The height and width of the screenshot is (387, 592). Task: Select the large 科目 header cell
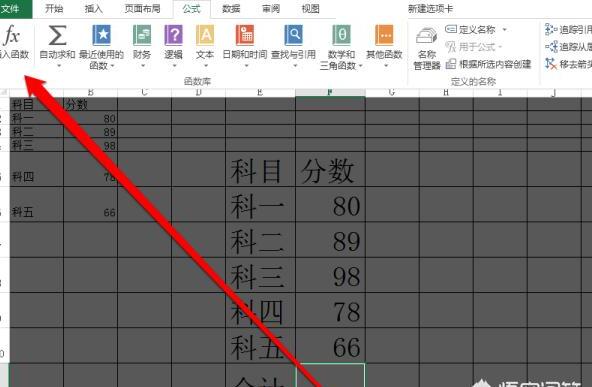coord(261,169)
